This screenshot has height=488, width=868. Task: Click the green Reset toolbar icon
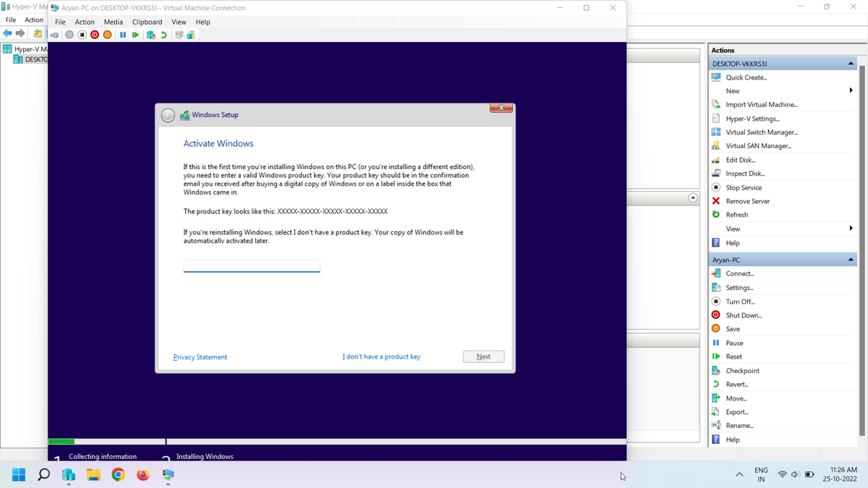[x=135, y=35]
